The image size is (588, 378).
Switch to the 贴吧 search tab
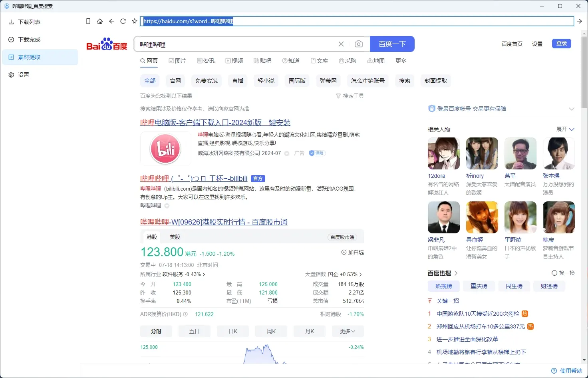pos(262,61)
